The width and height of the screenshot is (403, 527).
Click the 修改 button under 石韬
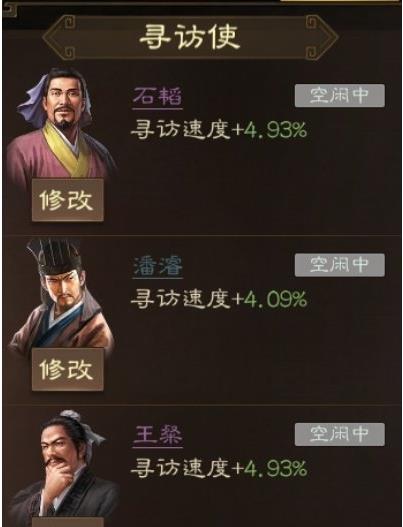[68, 200]
